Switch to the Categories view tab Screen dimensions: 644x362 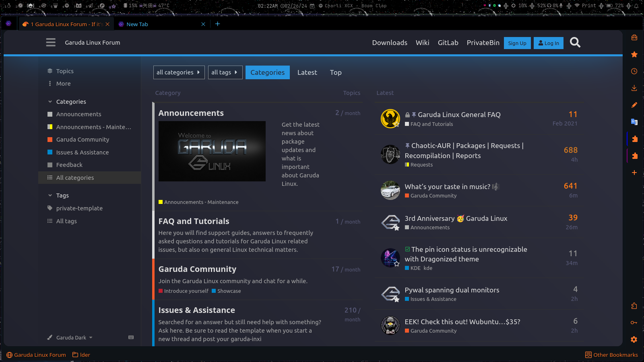point(268,72)
